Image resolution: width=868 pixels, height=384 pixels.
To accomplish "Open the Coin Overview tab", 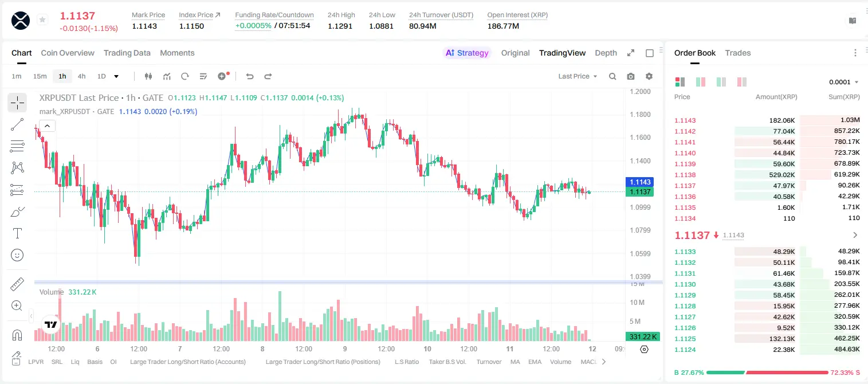I will point(68,53).
